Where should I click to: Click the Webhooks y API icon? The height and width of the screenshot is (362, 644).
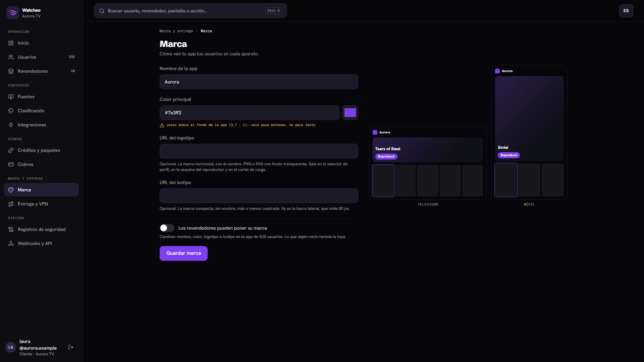coord(11,244)
